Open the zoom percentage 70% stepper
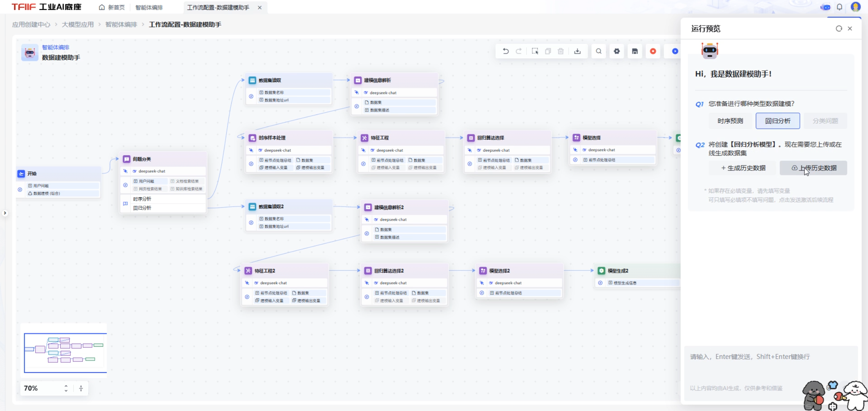The image size is (868, 411). pos(66,388)
